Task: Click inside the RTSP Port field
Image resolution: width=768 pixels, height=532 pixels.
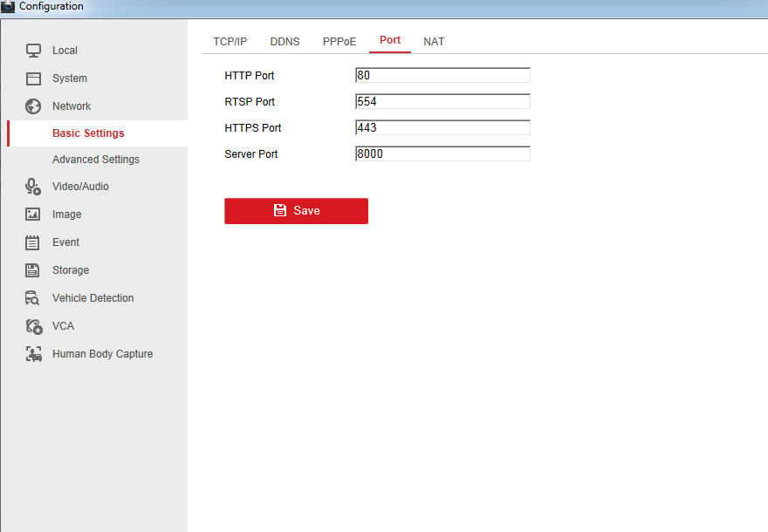Action: (x=442, y=102)
